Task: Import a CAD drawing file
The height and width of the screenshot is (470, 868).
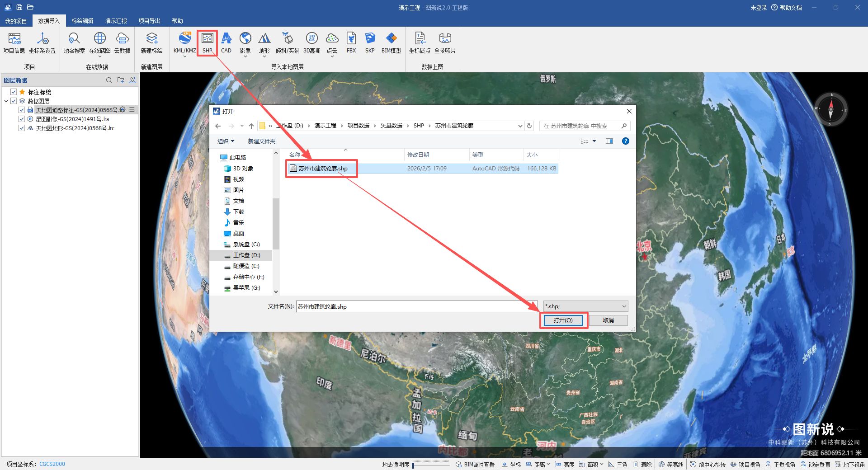Action: pyautogui.click(x=226, y=43)
